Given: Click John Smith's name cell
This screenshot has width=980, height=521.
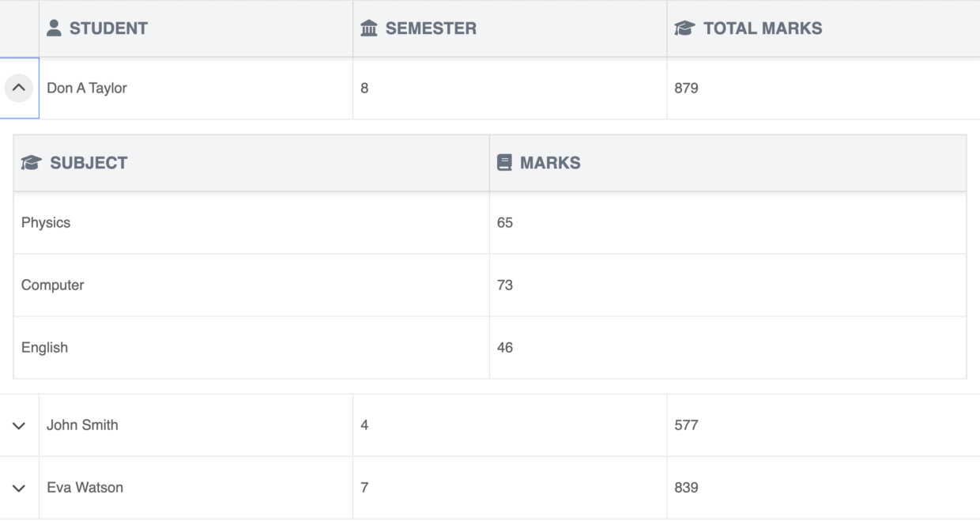Looking at the screenshot, I should coord(82,425).
